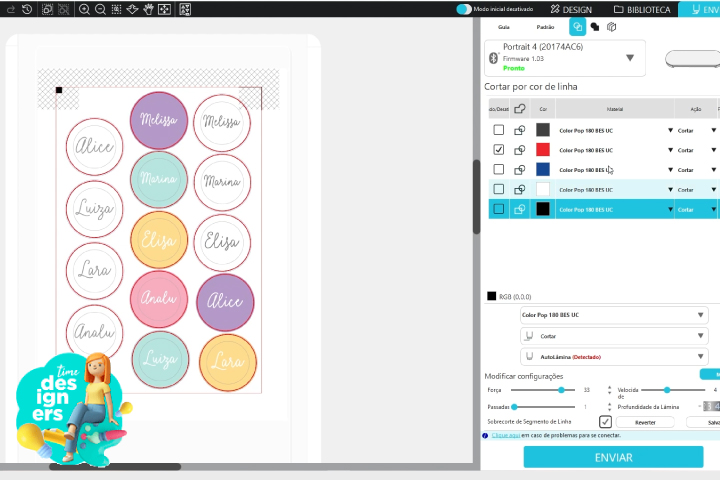
Task: Expand the Portrait 4 device dropdown
Action: coord(630,58)
